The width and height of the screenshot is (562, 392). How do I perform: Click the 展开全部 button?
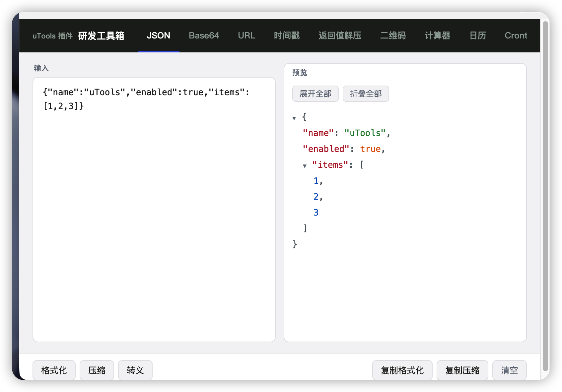pos(315,94)
